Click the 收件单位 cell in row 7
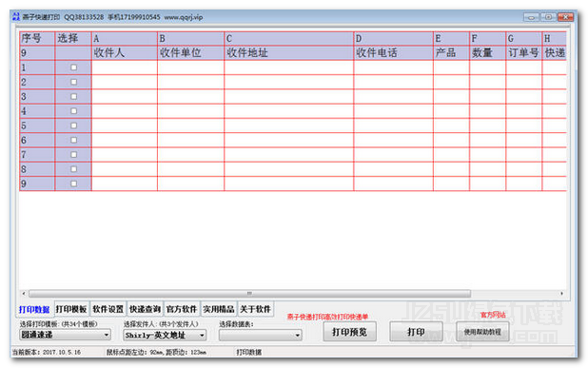This screenshot has height=368, width=588. (191, 155)
